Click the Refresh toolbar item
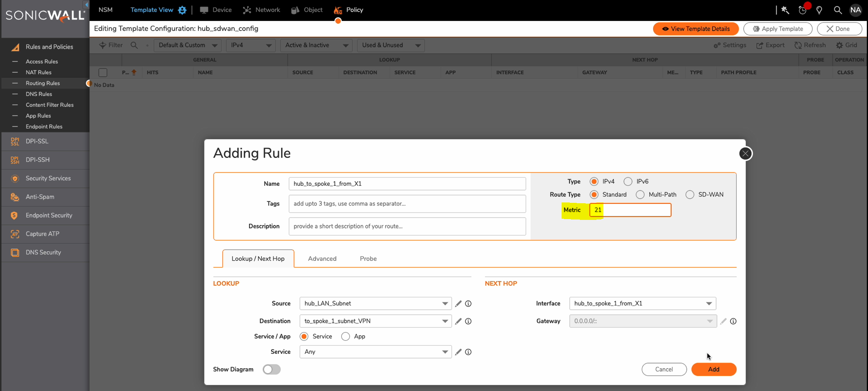 [810, 45]
